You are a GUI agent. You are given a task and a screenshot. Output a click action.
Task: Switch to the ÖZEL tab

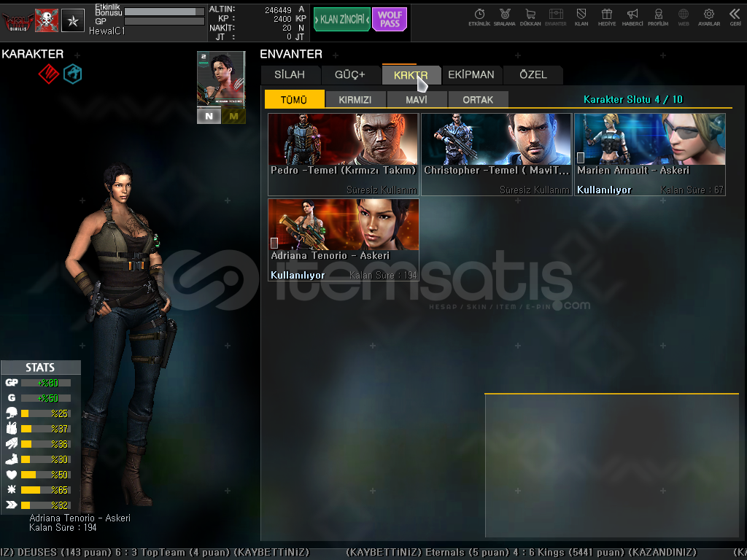(x=533, y=75)
